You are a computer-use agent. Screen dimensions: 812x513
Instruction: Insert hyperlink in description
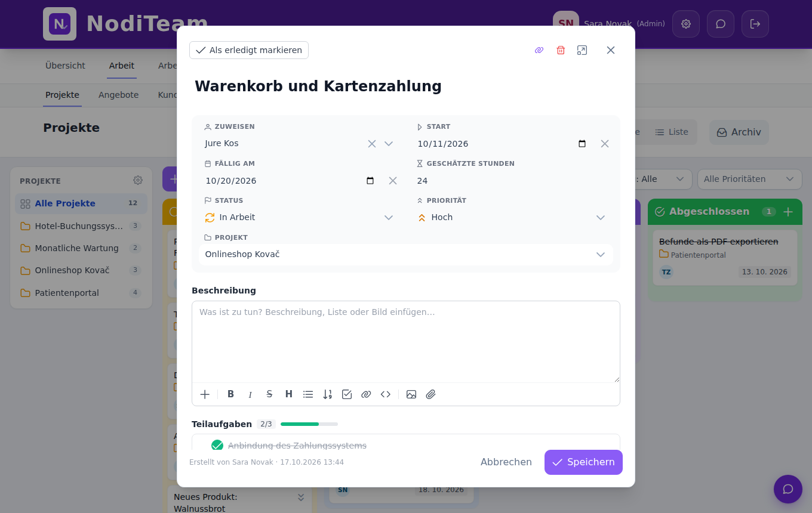click(366, 394)
